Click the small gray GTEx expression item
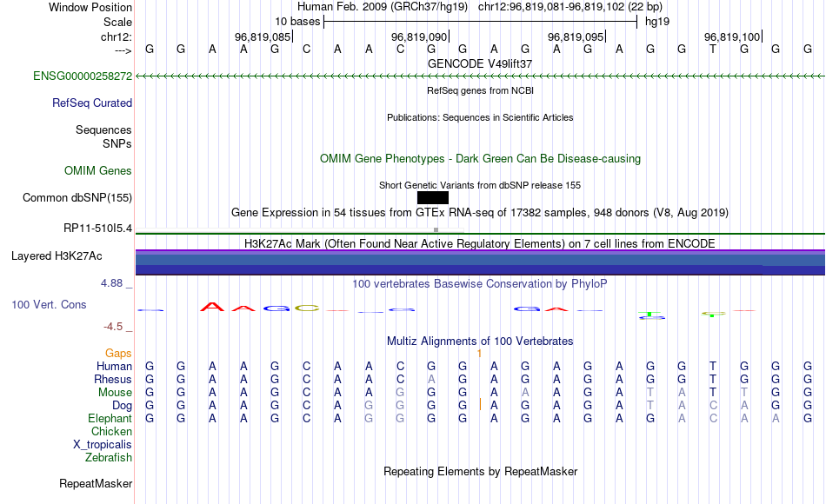826x504 pixels. click(x=436, y=229)
